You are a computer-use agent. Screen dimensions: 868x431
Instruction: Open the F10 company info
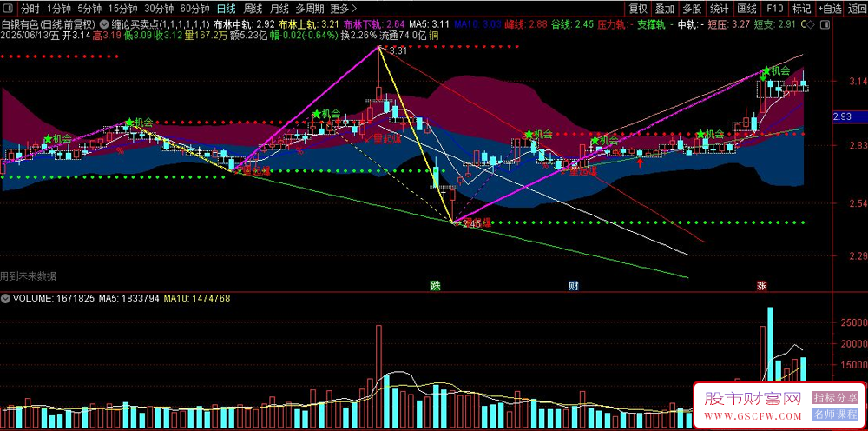coord(774,9)
